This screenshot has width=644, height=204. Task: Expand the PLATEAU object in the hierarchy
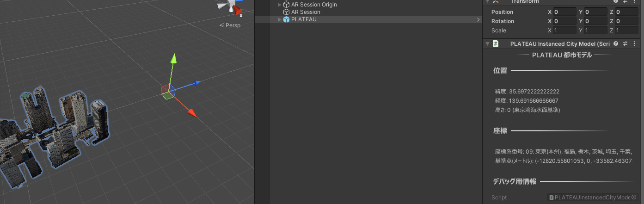coord(279,19)
